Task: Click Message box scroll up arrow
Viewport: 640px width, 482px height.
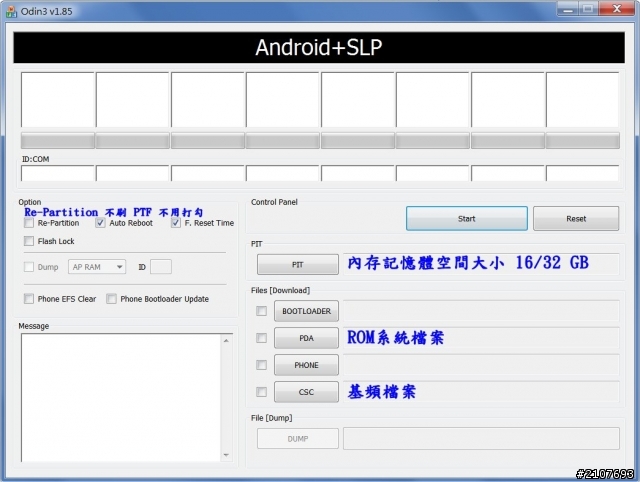Action: click(x=226, y=340)
